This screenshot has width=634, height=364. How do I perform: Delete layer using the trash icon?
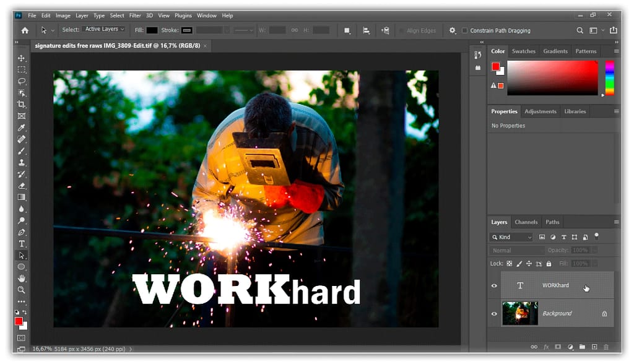606,347
